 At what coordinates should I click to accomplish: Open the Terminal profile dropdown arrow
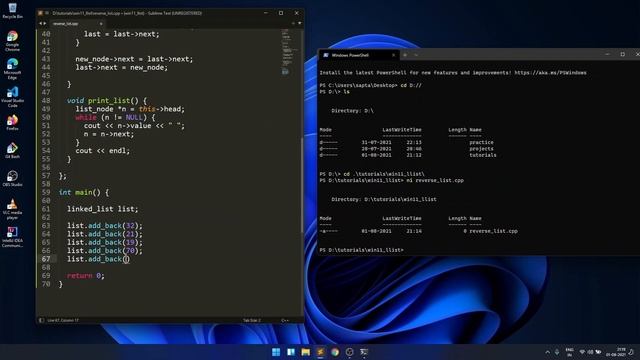pos(416,55)
